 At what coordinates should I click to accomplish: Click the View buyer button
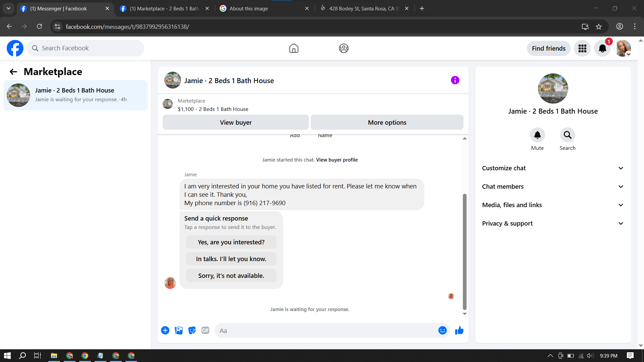click(235, 122)
